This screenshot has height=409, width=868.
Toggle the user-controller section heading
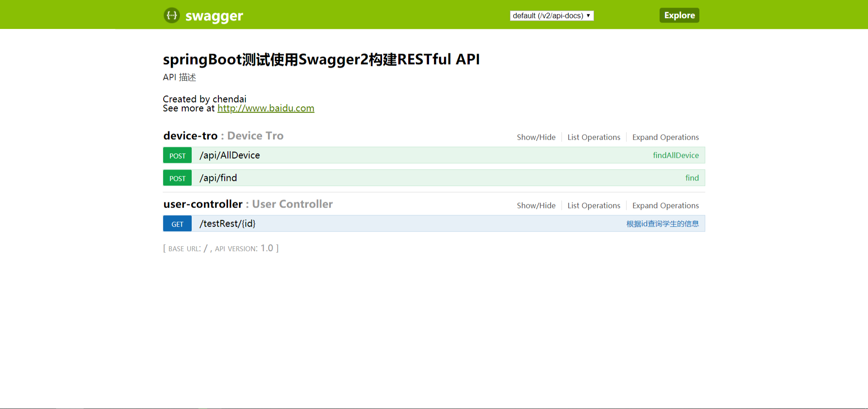[x=203, y=204]
